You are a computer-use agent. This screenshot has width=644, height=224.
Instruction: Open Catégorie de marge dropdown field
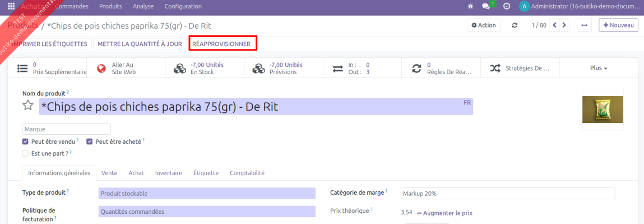click(x=508, y=193)
